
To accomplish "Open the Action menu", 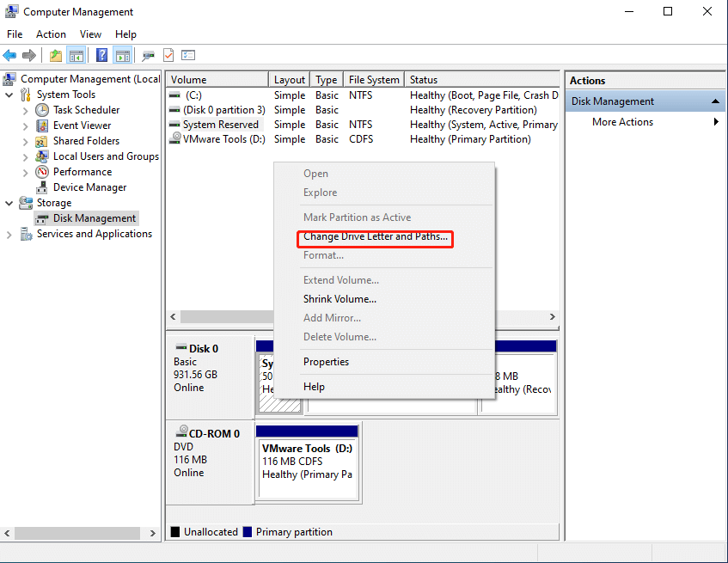I will 51,34.
